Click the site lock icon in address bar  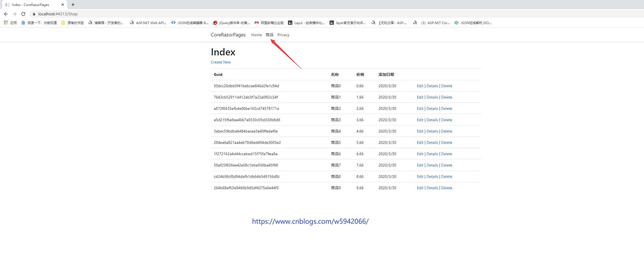(x=34, y=14)
